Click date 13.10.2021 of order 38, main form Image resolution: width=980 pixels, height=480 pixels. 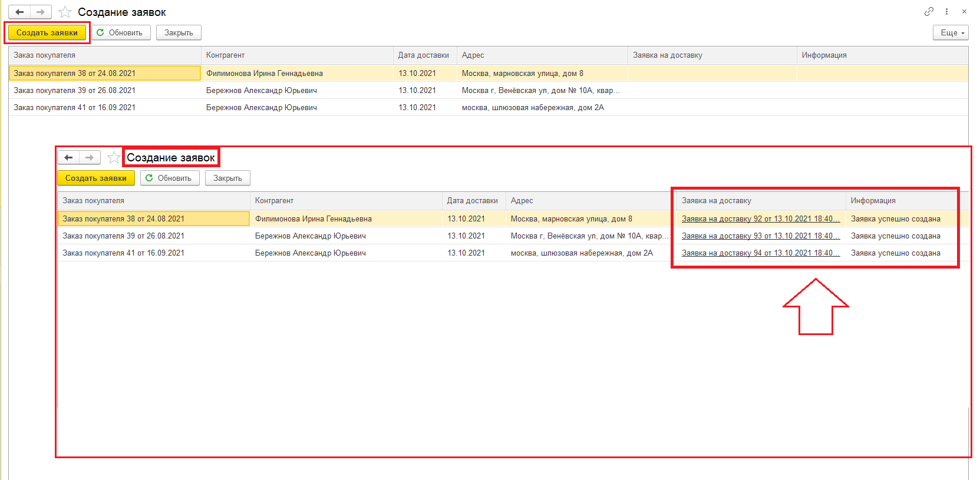417,73
